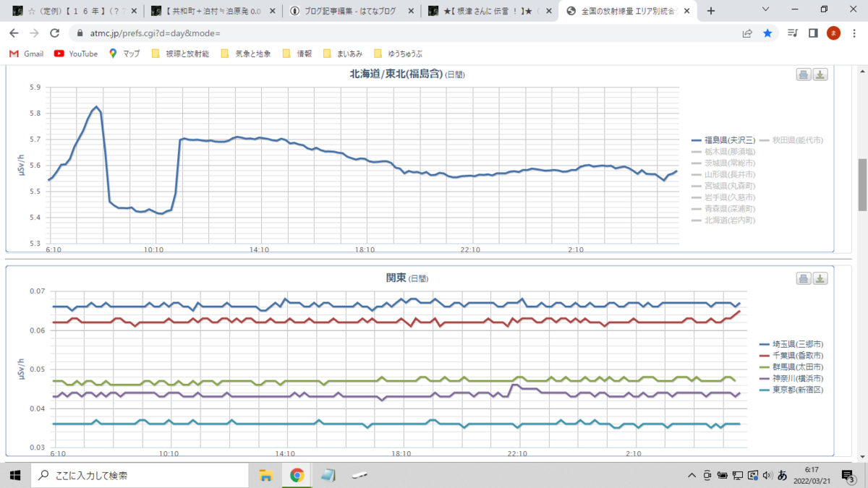Open Chrome from the taskbar
868x488 pixels.
pos(297,475)
